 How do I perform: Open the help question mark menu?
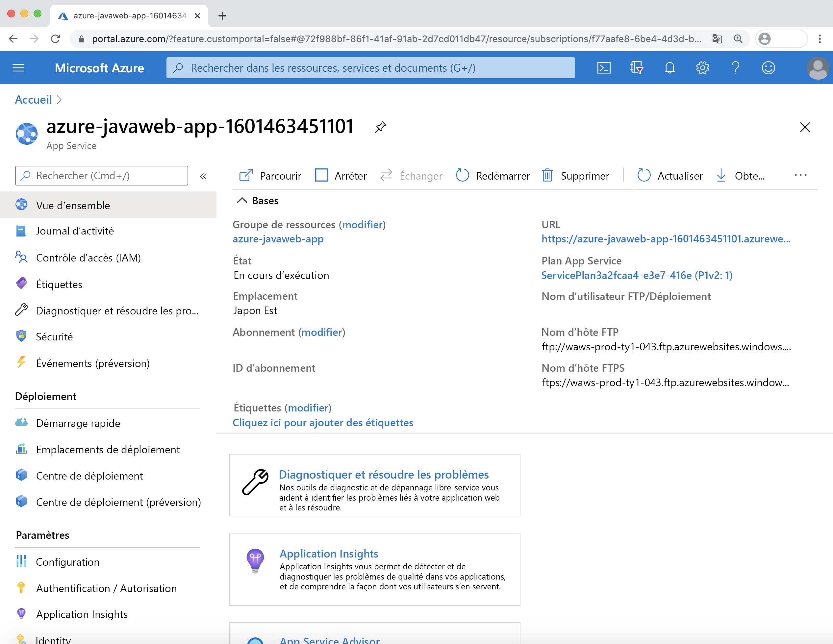[735, 68]
